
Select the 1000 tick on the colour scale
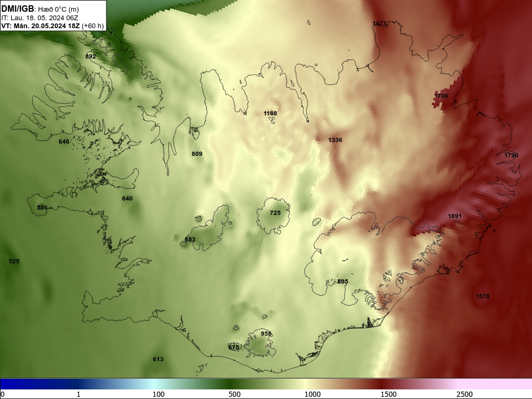point(312,394)
